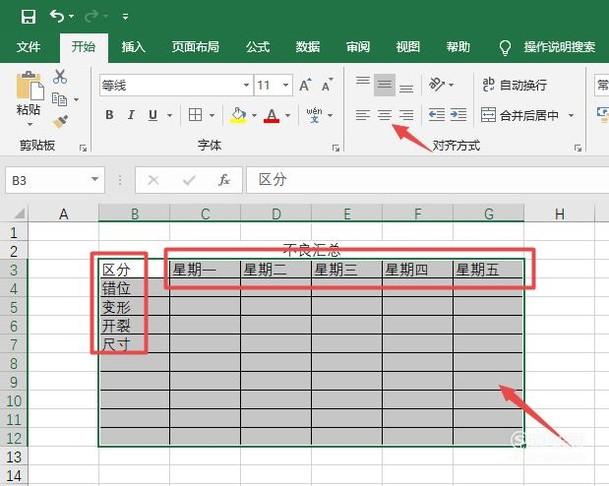Open the 剪贴板 dialog launcher
The image size is (609, 486).
coord(83,148)
